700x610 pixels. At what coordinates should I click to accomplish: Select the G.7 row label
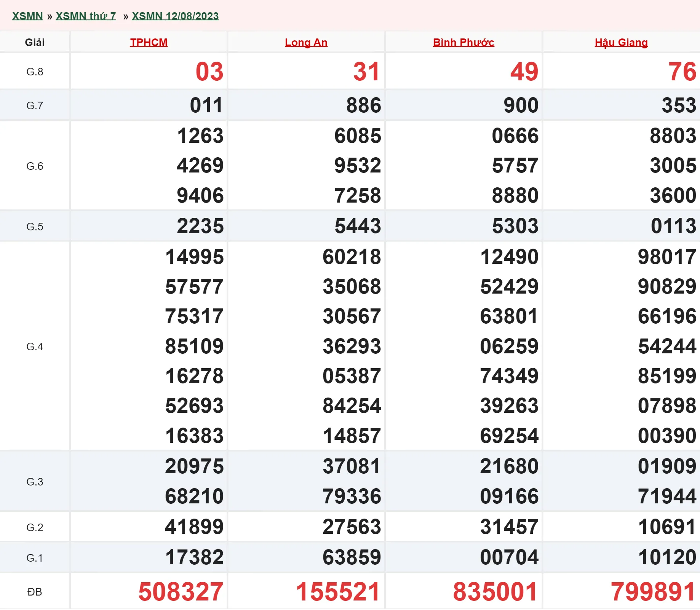point(35,105)
